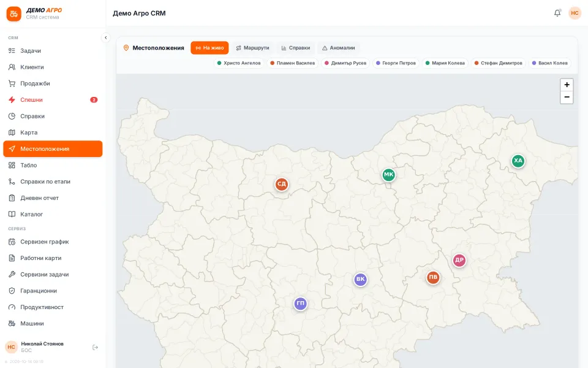Click the Демо Агро CRM page title
The image size is (588, 368).
point(139,13)
